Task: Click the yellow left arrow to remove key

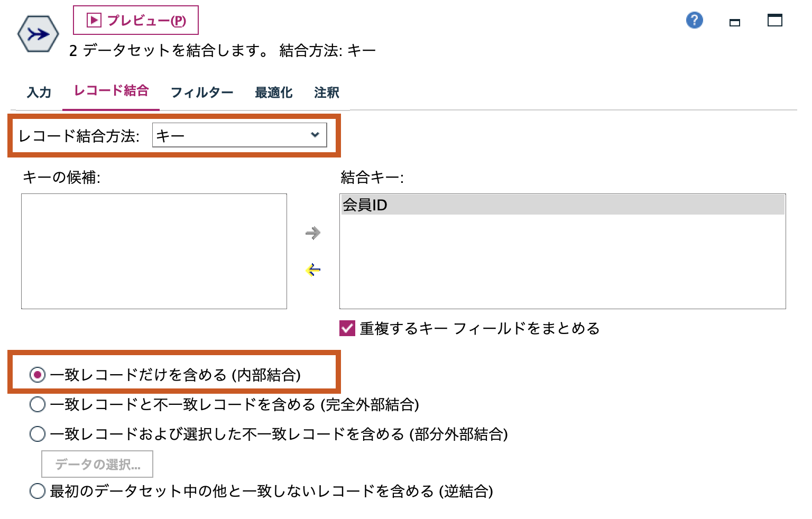Action: tap(313, 270)
